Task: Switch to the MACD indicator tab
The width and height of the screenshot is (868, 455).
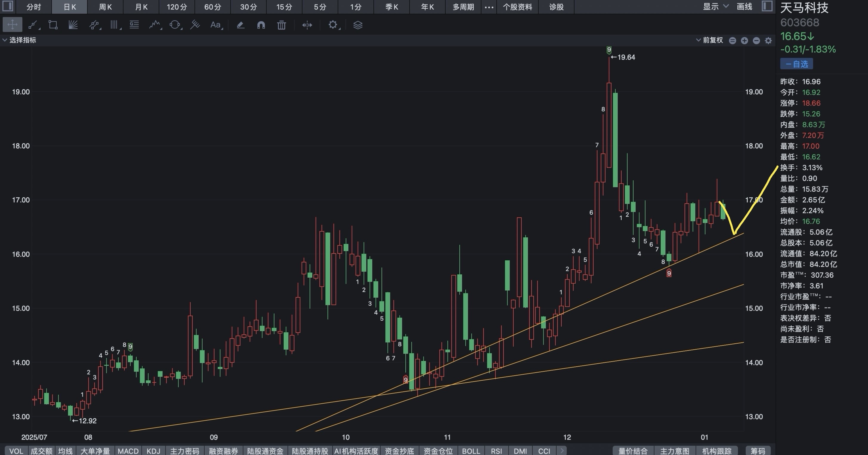Action: [128, 451]
